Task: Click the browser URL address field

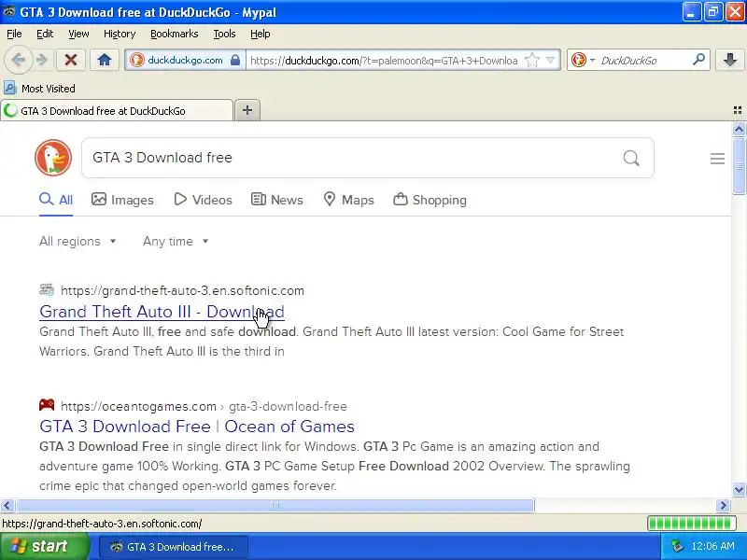Action: [x=384, y=61]
